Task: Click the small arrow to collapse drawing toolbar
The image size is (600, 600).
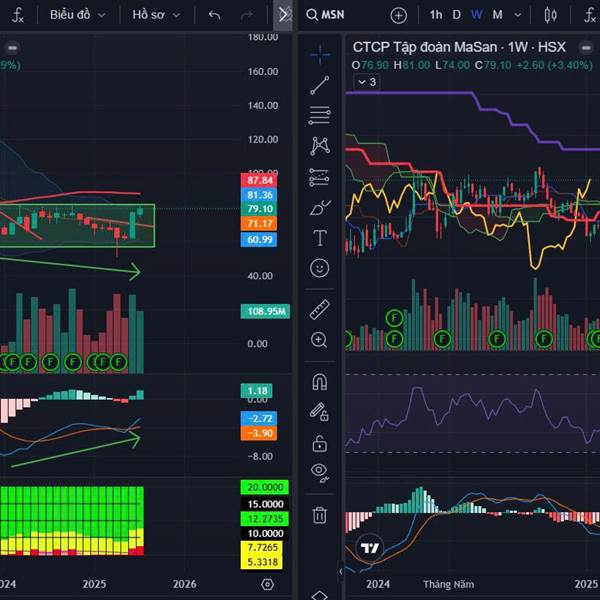Action: (340, 572)
